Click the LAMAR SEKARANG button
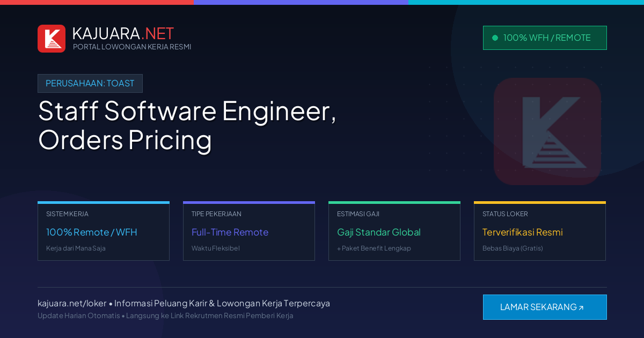 545,307
